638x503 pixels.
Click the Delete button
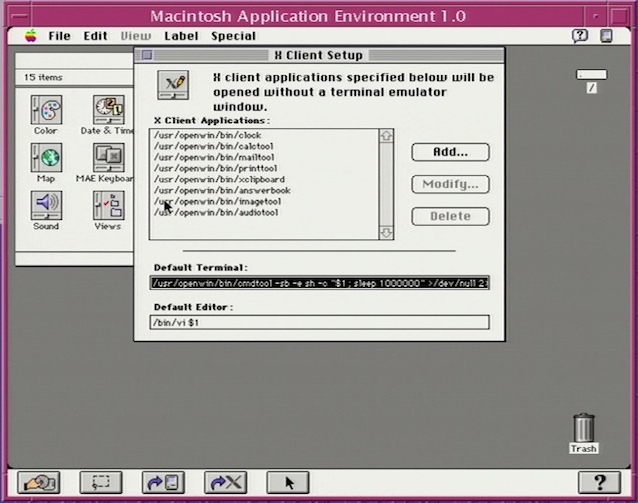pyautogui.click(x=450, y=217)
